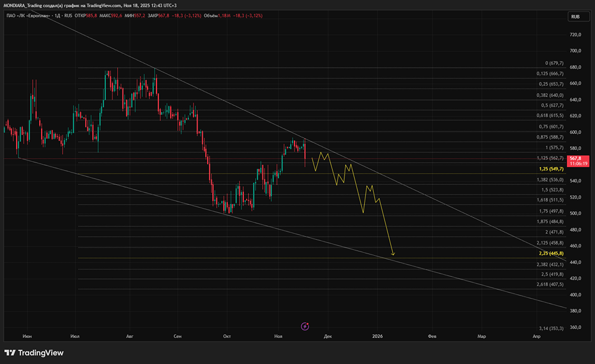
Task: Click the ЗАКР 567,8 close value
Action: pos(158,15)
